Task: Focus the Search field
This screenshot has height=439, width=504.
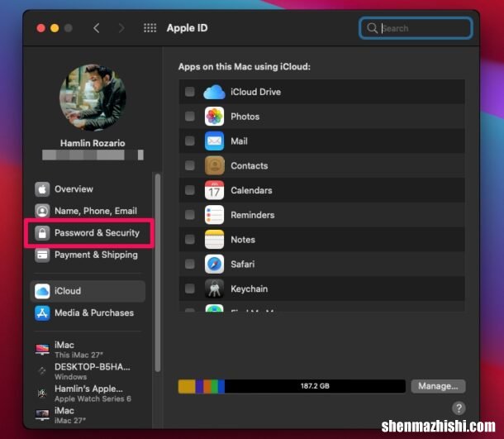Action: [416, 28]
